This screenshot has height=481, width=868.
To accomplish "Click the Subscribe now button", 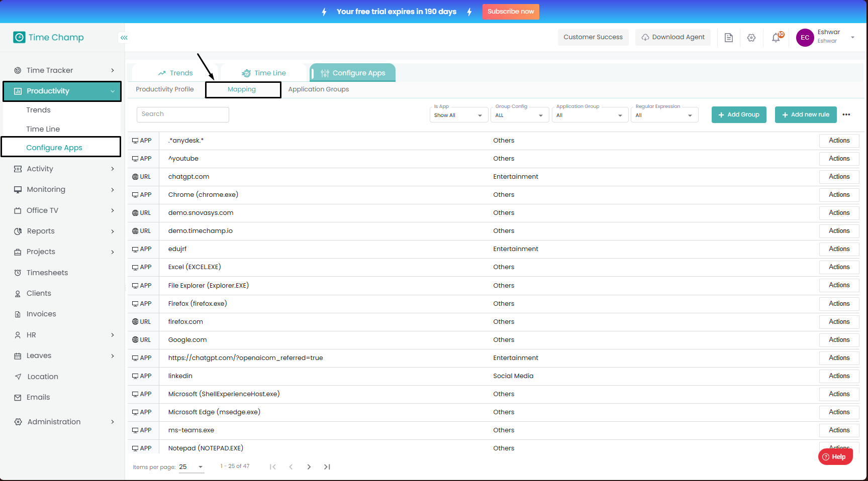I will click(x=511, y=12).
